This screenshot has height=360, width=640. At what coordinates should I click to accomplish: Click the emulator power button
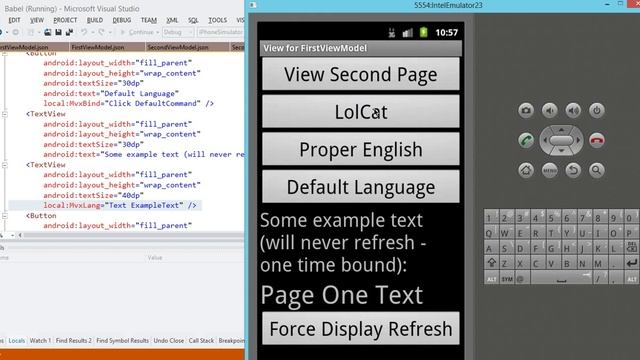pyautogui.click(x=597, y=110)
